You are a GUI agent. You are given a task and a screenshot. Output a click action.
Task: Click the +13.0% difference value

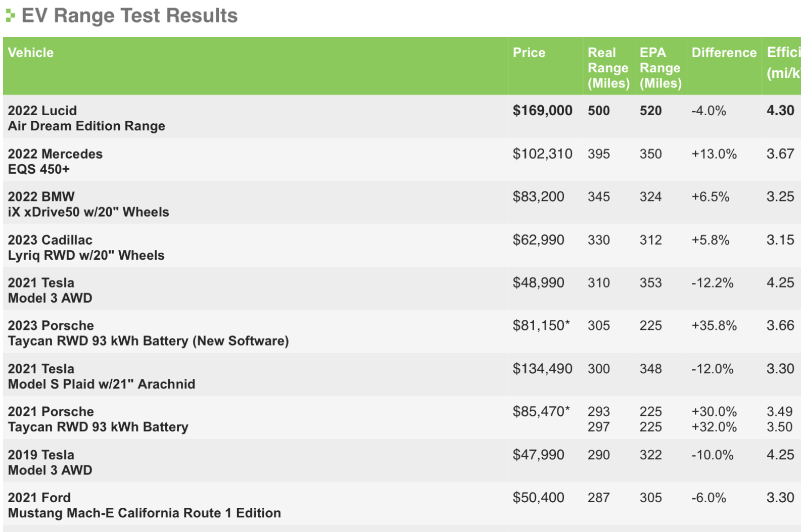(x=714, y=154)
